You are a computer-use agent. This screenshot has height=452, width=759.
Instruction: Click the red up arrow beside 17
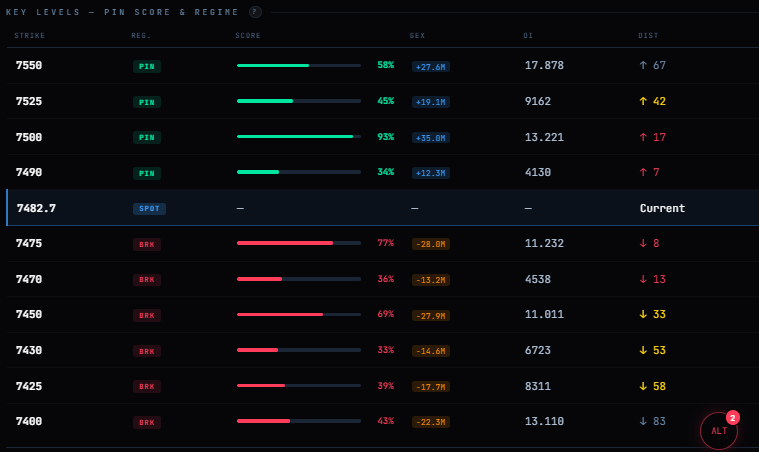click(643, 137)
